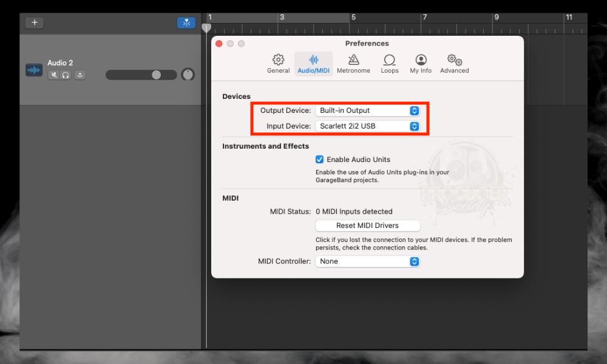Image resolution: width=607 pixels, height=364 pixels.
Task: Click the 'Input Device:' label
Action: (288, 126)
